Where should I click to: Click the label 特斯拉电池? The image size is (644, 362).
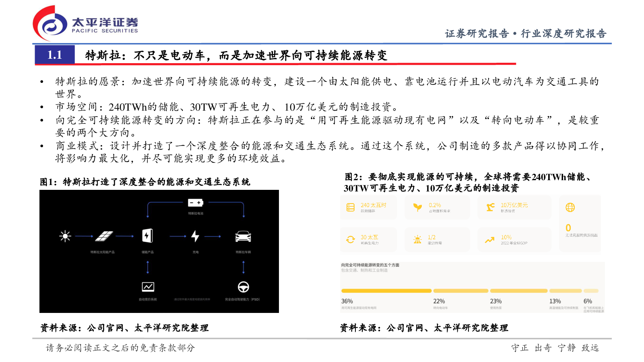tap(196, 214)
